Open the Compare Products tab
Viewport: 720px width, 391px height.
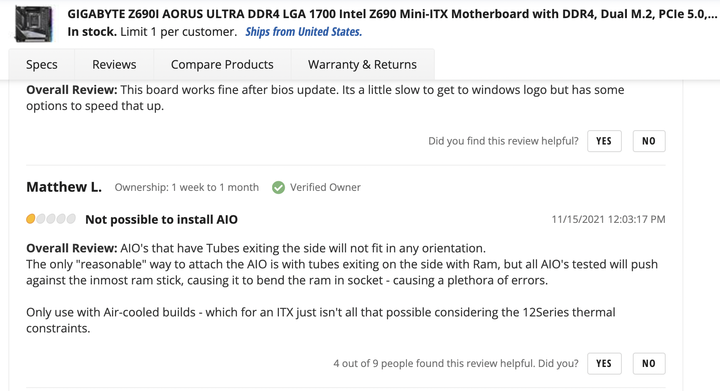coord(222,64)
